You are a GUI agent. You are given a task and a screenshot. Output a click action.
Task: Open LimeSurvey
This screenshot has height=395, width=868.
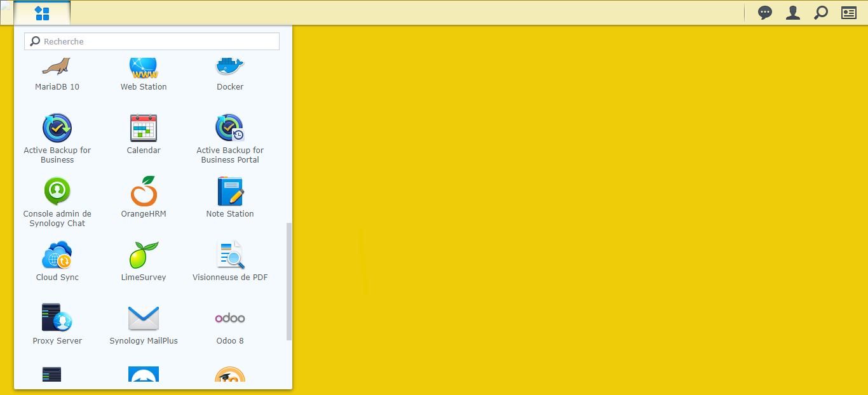[144, 262]
